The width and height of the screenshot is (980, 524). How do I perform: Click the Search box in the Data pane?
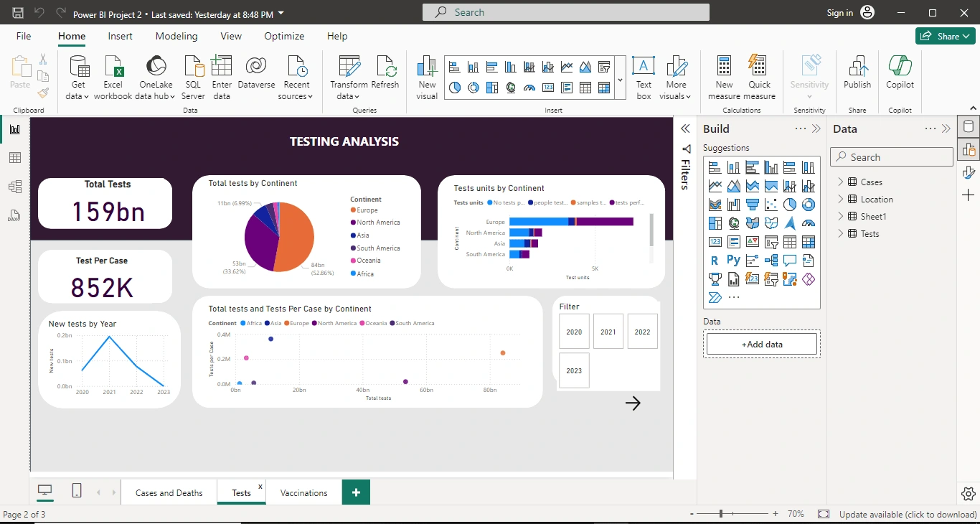pyautogui.click(x=892, y=157)
